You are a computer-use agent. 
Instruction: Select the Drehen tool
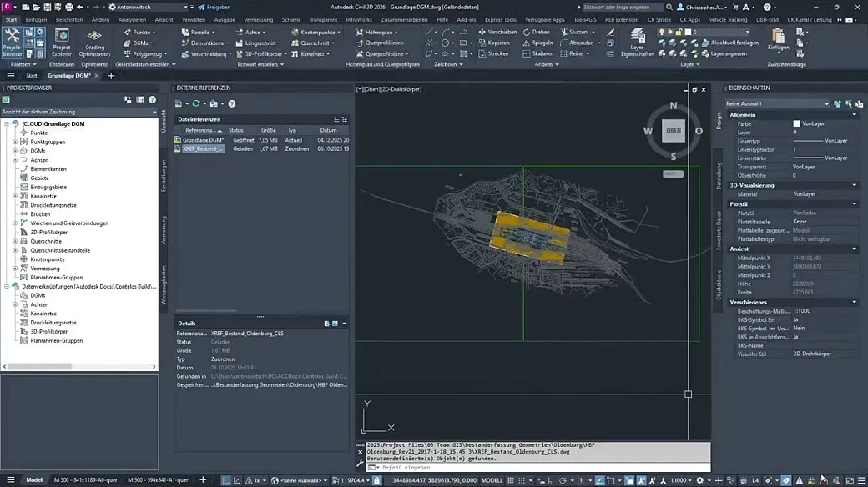(x=537, y=32)
